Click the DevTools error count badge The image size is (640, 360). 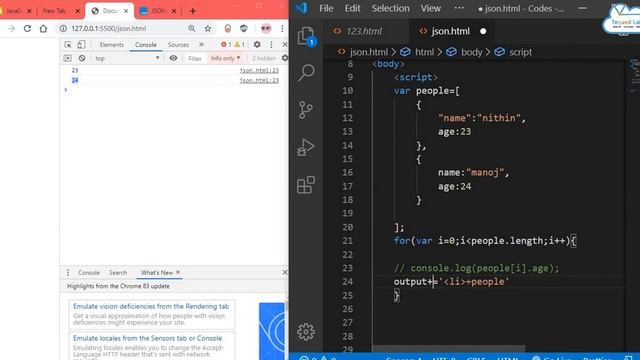click(226, 44)
